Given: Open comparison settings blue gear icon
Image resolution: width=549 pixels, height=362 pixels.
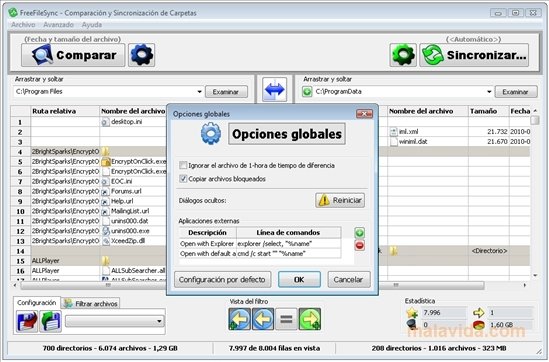Looking at the screenshot, I should (x=141, y=55).
